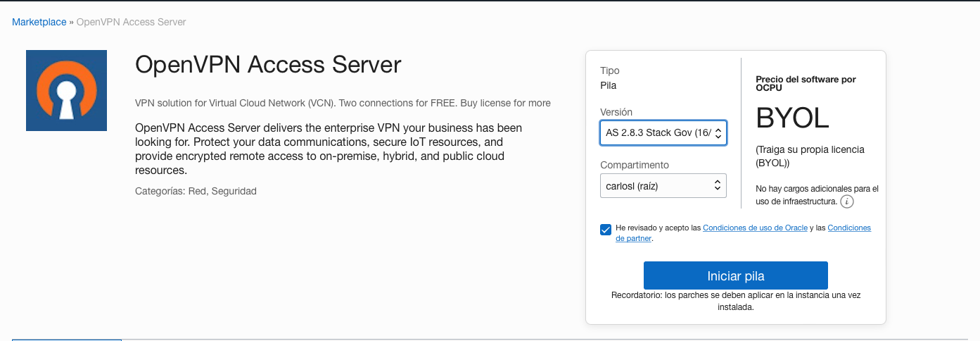Click the large BYOL price text
The image size is (980, 341).
[792, 118]
